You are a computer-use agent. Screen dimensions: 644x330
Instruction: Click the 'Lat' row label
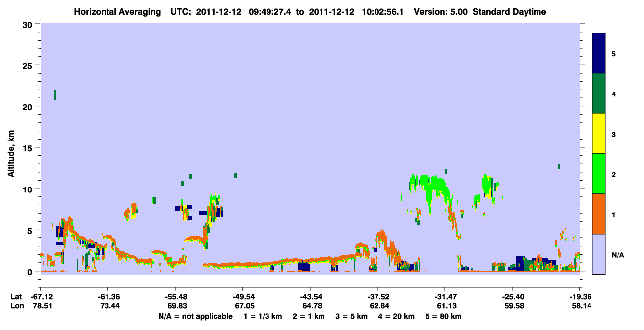pos(16,297)
